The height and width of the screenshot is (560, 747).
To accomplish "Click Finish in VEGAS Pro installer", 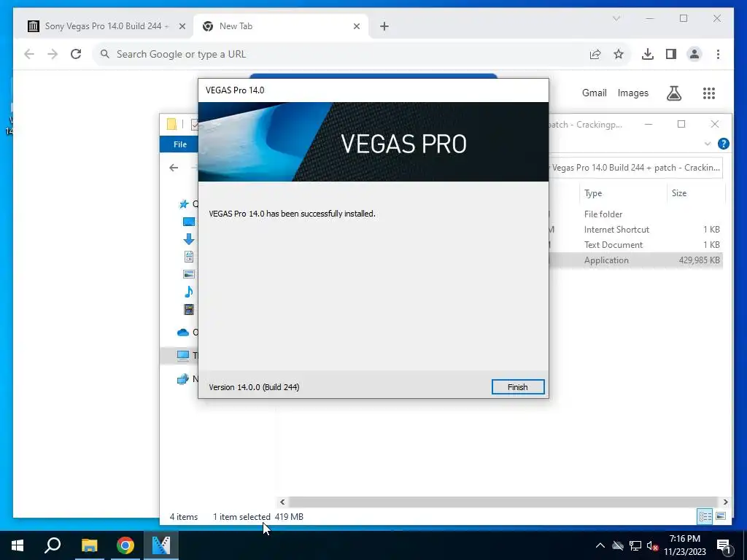I will 518,386.
